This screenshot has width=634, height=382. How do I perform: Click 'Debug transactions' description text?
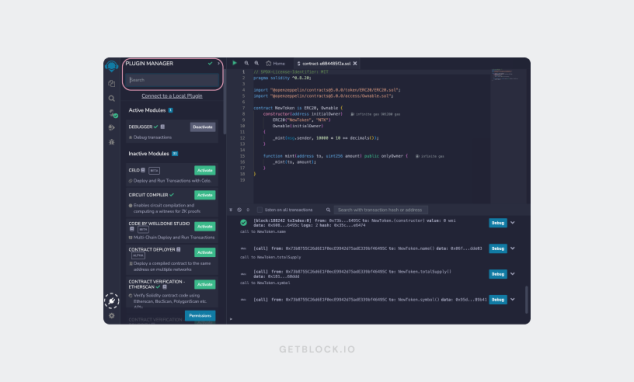coord(152,137)
